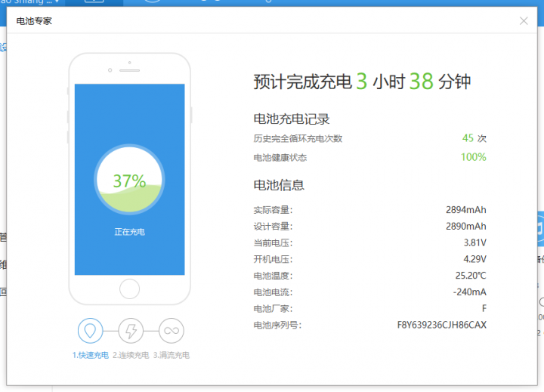
Task: Click the 电池电流 label
Action: pyautogui.click(x=273, y=292)
